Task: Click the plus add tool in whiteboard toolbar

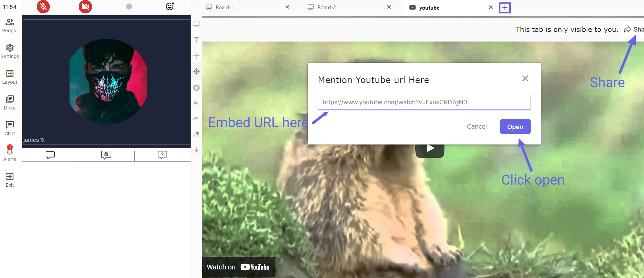Action: 196,56
